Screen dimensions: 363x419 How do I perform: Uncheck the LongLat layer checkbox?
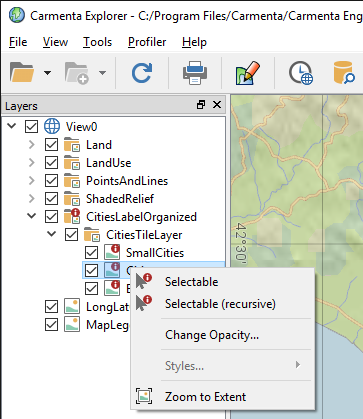pos(51,307)
